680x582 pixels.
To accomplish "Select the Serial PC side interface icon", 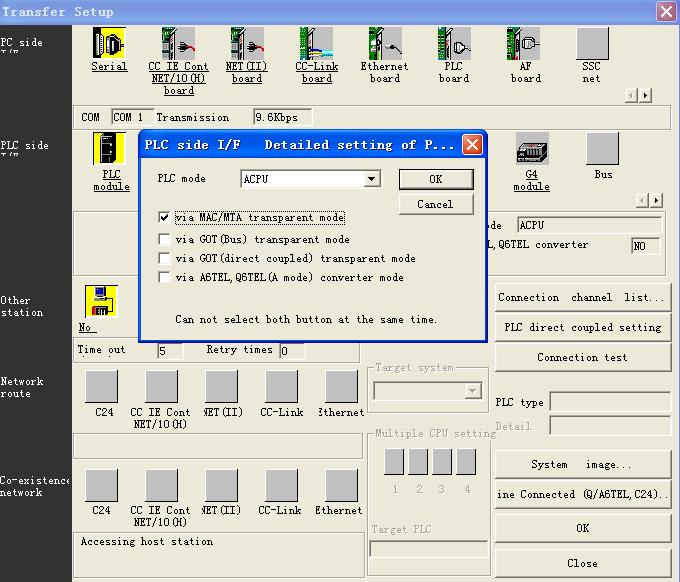I will click(x=109, y=44).
